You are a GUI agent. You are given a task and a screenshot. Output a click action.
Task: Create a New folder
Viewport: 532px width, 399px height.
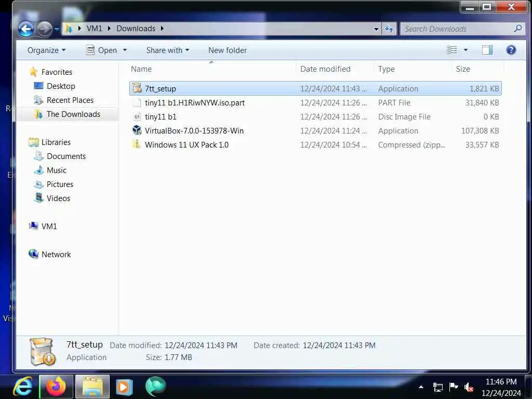tap(228, 50)
